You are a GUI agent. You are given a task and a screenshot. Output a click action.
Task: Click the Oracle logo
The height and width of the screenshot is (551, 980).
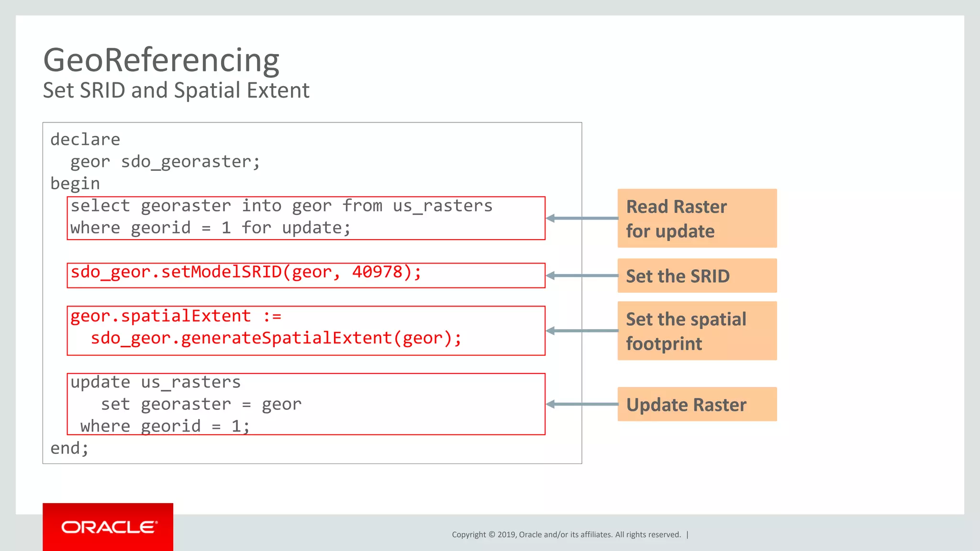108,527
